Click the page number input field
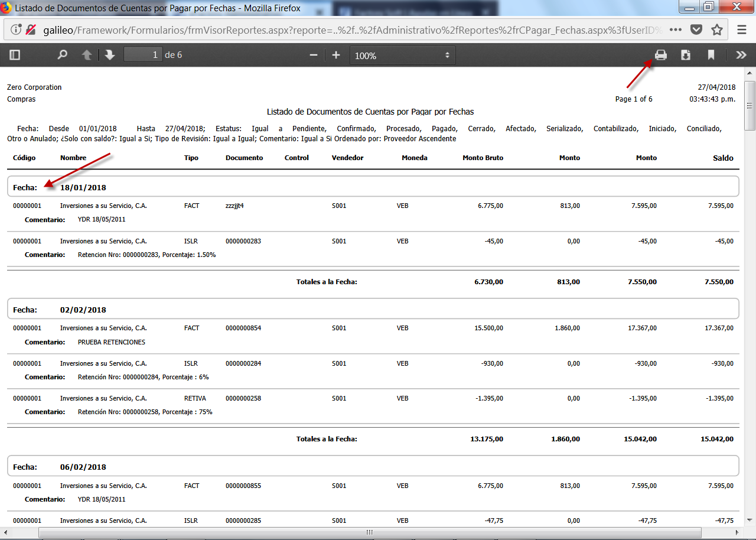This screenshot has width=756, height=540. (143, 55)
